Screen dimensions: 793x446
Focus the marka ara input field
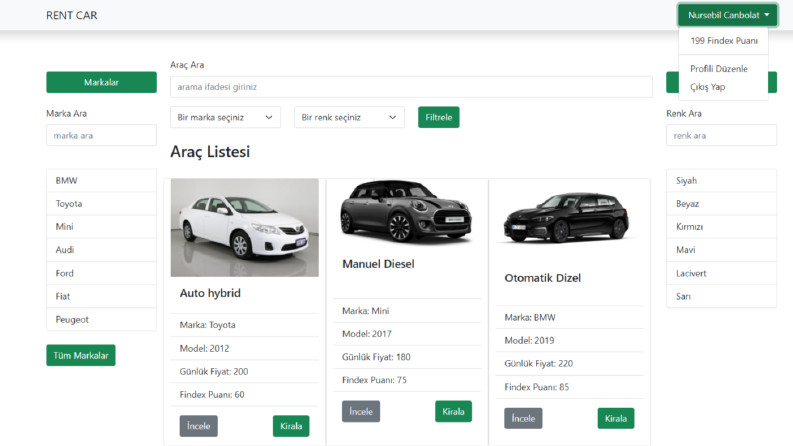point(101,136)
